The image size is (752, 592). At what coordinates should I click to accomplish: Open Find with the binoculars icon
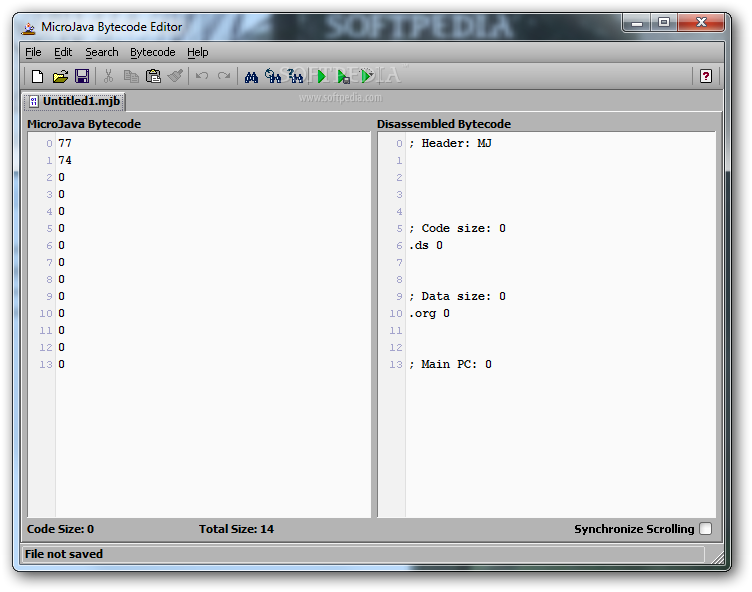[x=251, y=77]
